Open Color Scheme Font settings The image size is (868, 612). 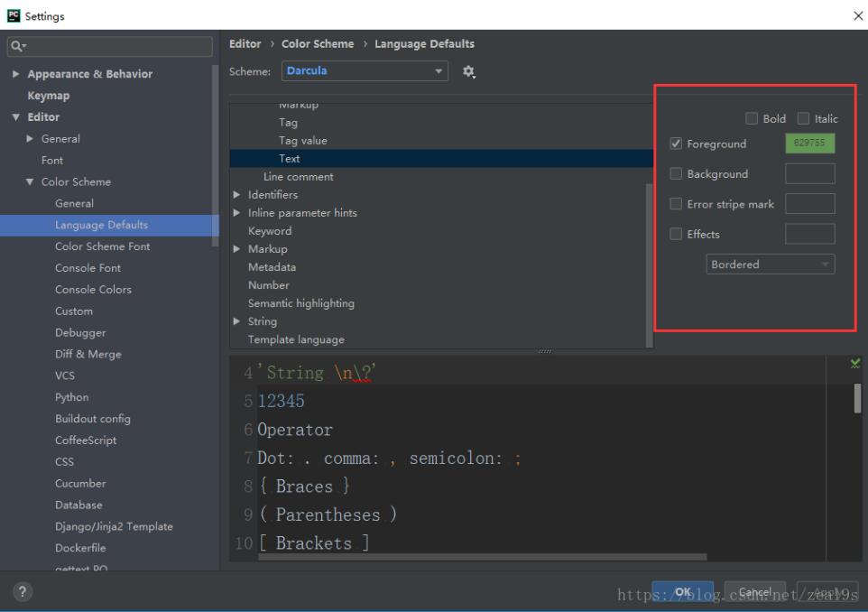[103, 246]
